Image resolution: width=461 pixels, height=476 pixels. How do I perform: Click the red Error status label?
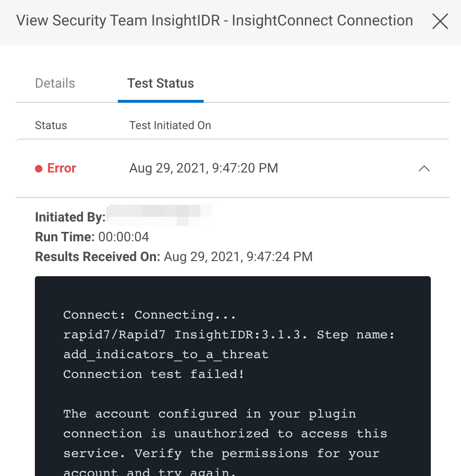62,168
